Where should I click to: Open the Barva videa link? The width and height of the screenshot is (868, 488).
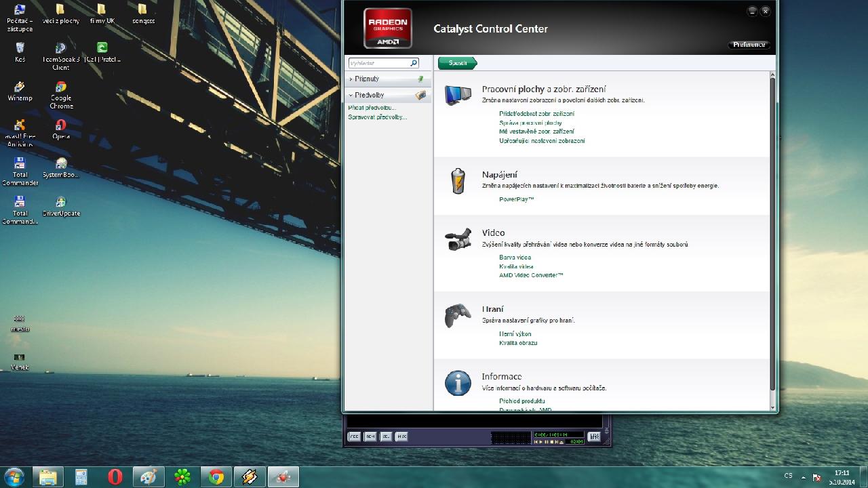(515, 258)
